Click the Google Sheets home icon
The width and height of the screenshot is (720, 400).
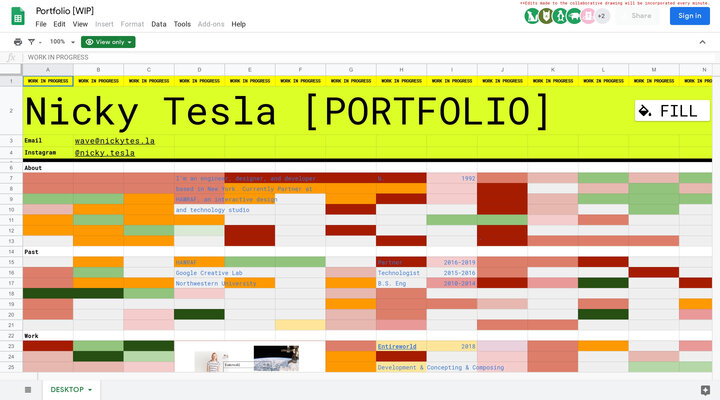click(17, 16)
